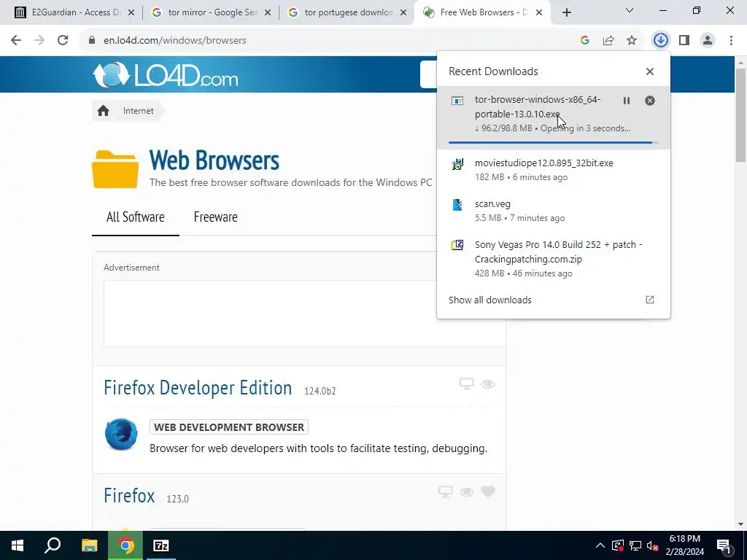Open the Firefox 123.0 title link

click(x=129, y=496)
